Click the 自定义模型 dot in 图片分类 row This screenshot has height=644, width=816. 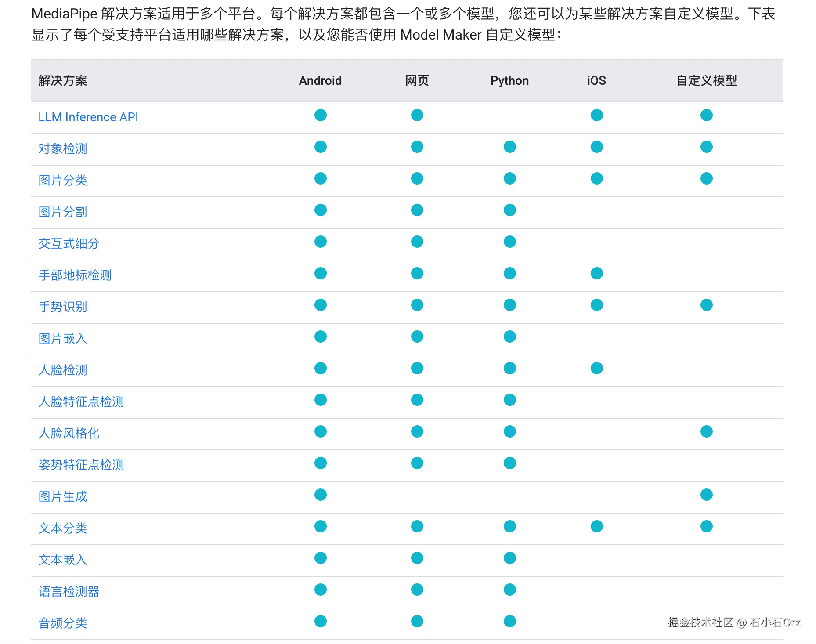(707, 178)
